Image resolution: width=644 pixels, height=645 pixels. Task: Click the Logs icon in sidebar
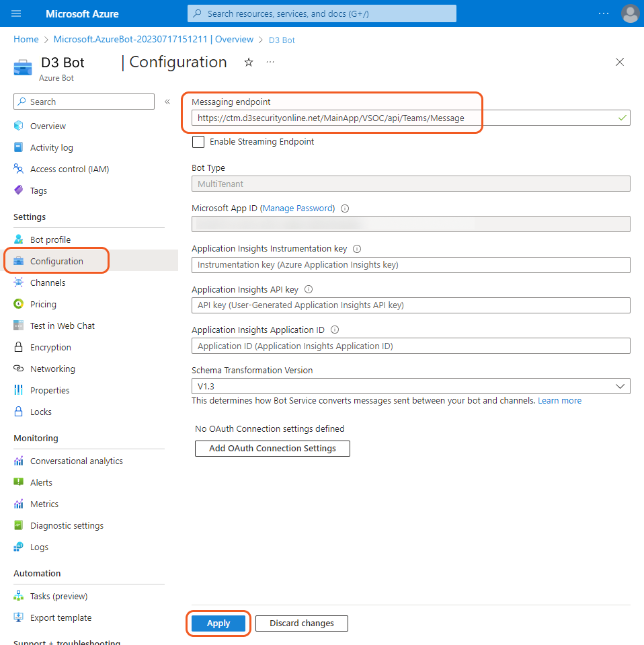pos(19,547)
